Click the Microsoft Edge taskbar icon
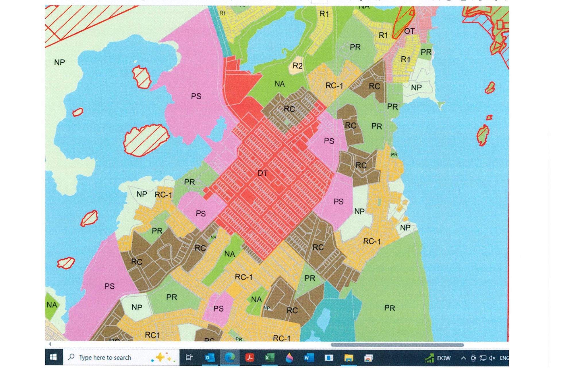The image size is (588, 368). 230,358
